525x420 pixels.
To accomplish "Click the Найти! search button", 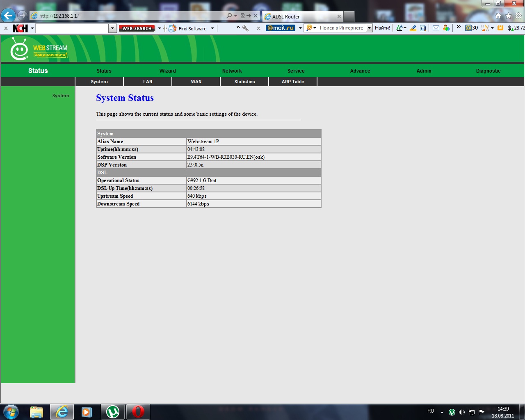I will pyautogui.click(x=382, y=28).
